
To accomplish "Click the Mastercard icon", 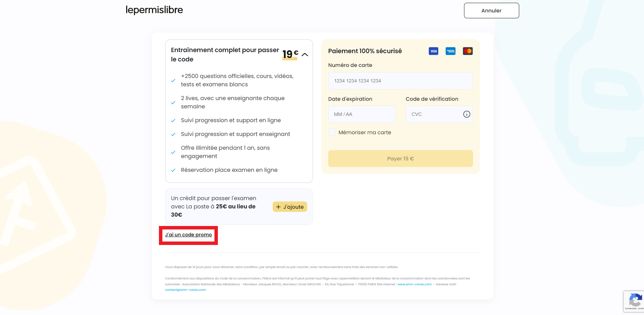I will pos(468,51).
